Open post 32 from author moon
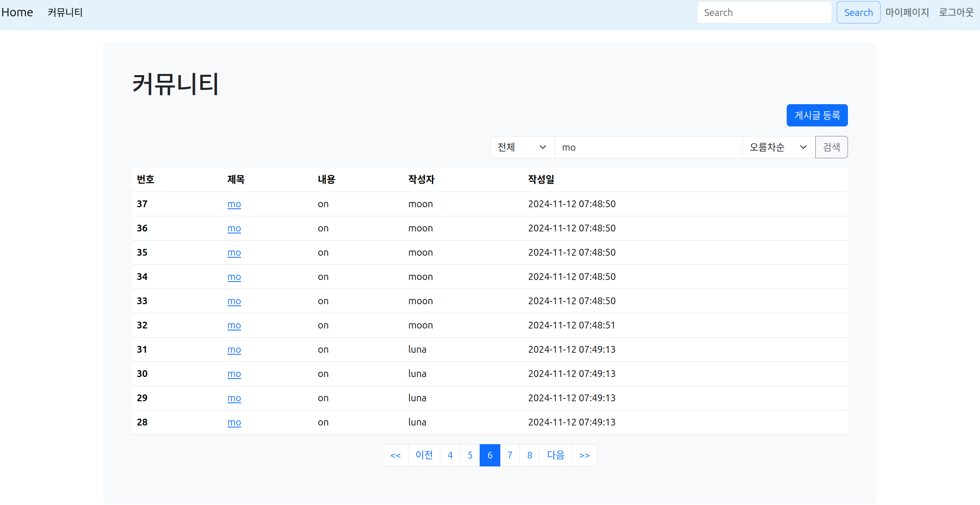Viewport: 980px width, 505px height. coord(234,325)
